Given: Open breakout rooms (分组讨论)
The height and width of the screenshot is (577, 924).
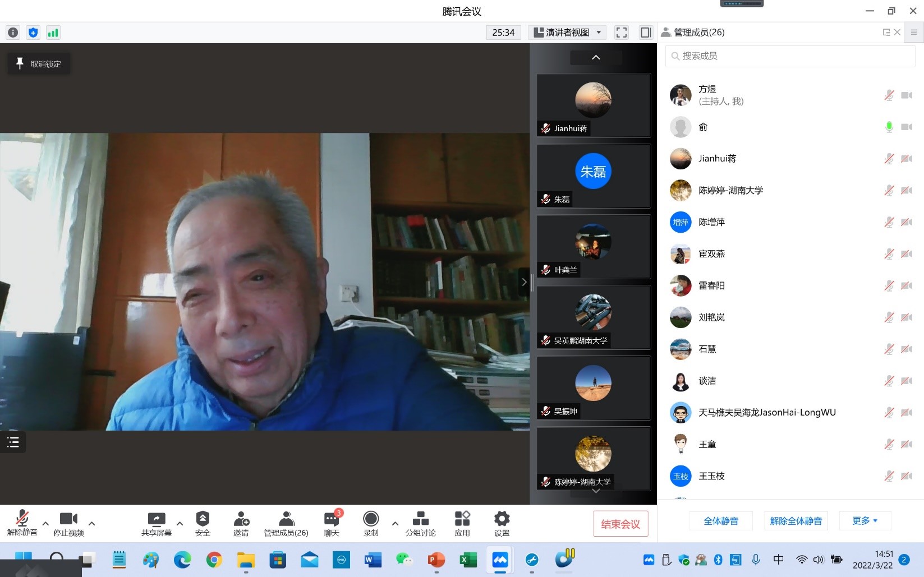Looking at the screenshot, I should [x=420, y=523].
